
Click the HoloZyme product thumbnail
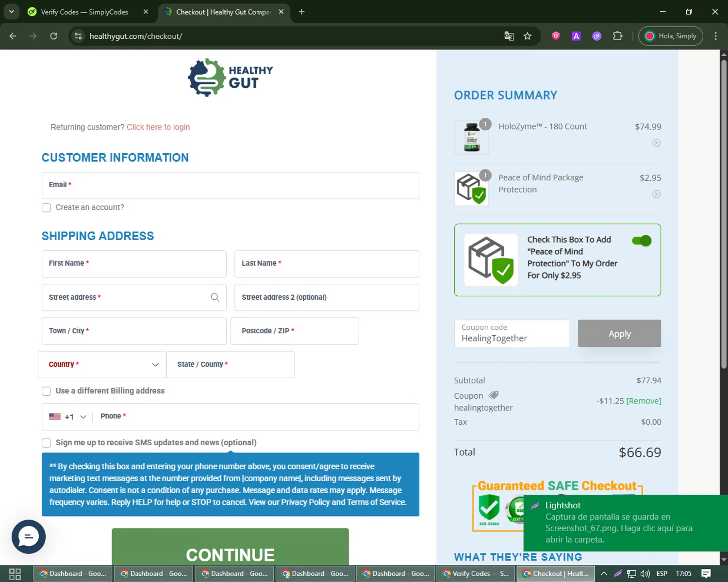click(471, 138)
